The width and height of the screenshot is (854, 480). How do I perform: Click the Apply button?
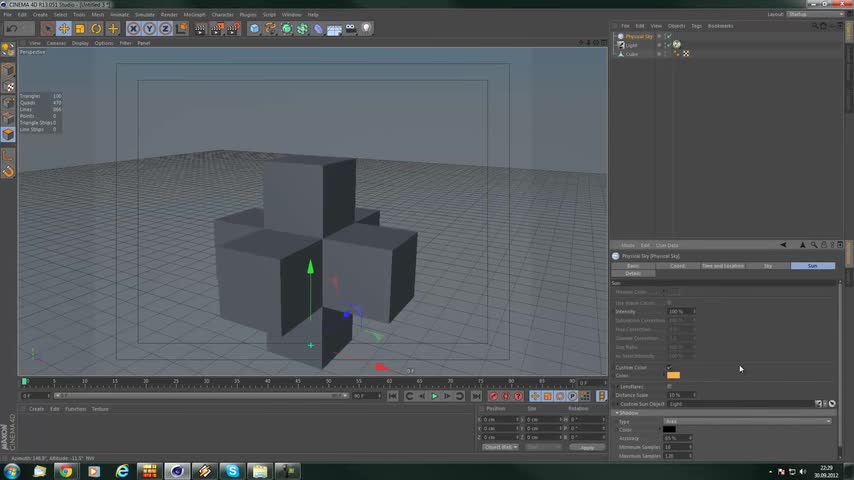[x=587, y=447]
